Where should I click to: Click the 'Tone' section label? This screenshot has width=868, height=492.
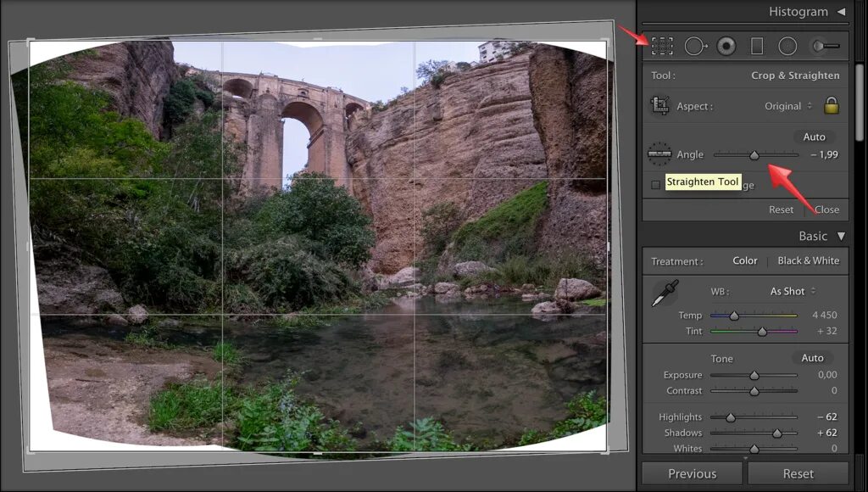(721, 359)
